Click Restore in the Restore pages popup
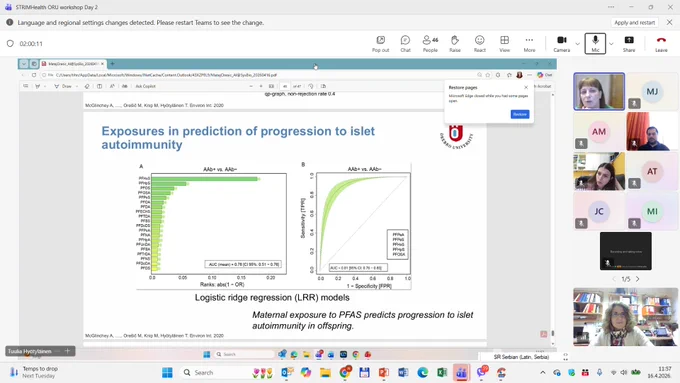Image resolution: width=680 pixels, height=383 pixels. point(520,114)
